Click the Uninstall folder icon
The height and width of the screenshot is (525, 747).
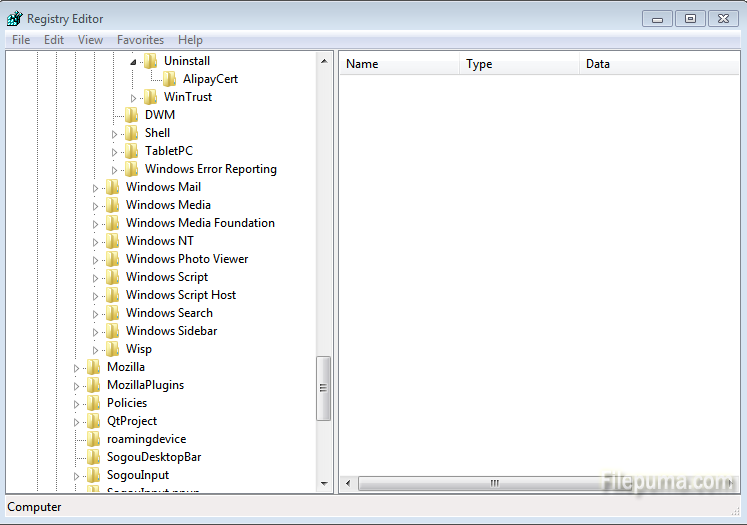tap(151, 61)
